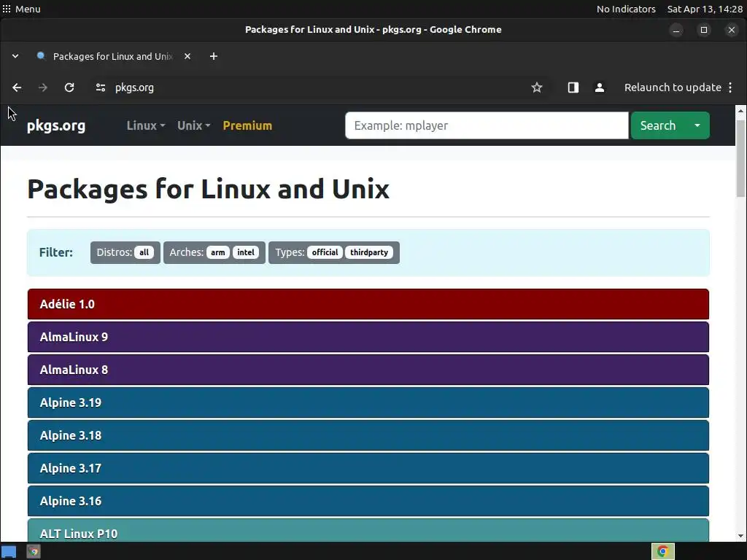This screenshot has width=747, height=560.
Task: Focus the package search input field
Action: (486, 125)
